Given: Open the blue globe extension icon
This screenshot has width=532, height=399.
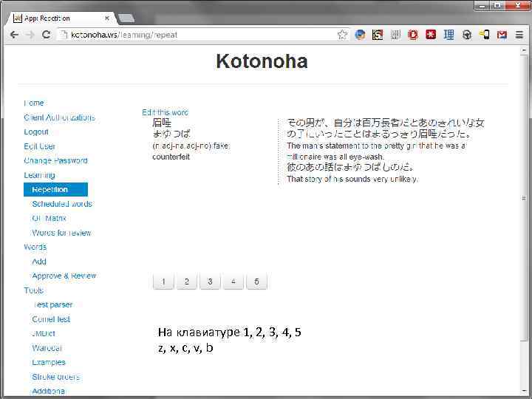Looking at the screenshot, I should (x=360, y=35).
